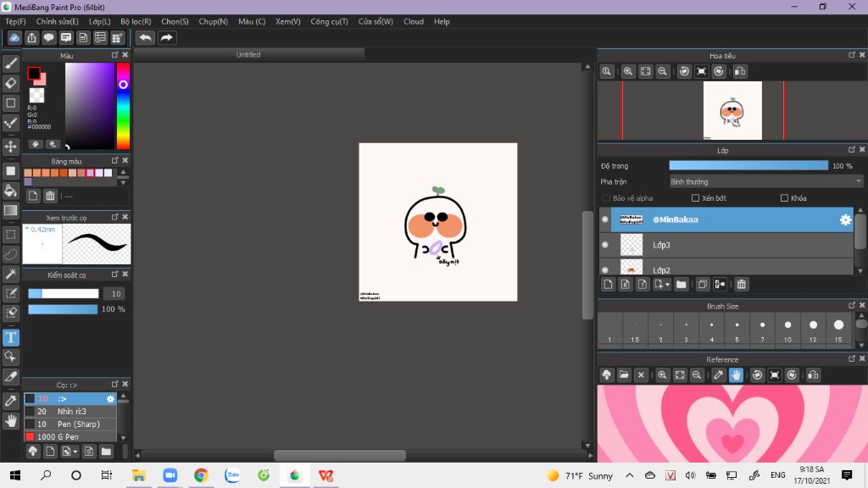
Task: Click the hue color strip
Action: click(x=123, y=106)
